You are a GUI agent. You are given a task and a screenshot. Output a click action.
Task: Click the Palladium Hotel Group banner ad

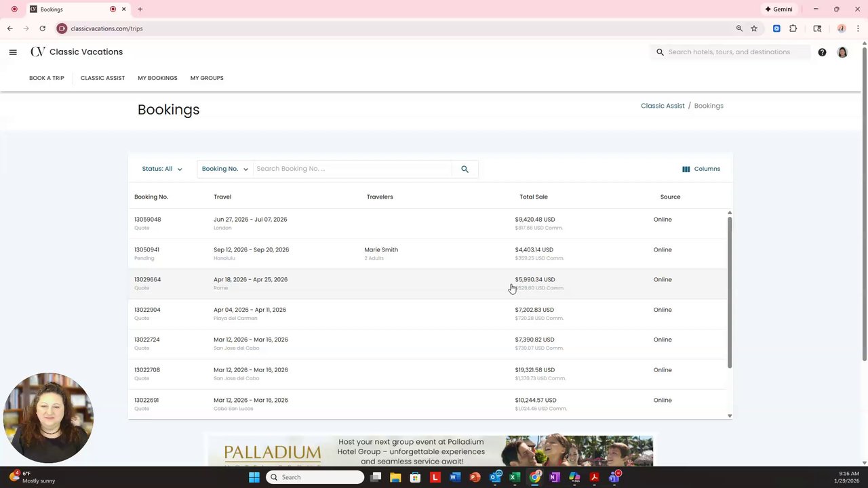(430, 451)
